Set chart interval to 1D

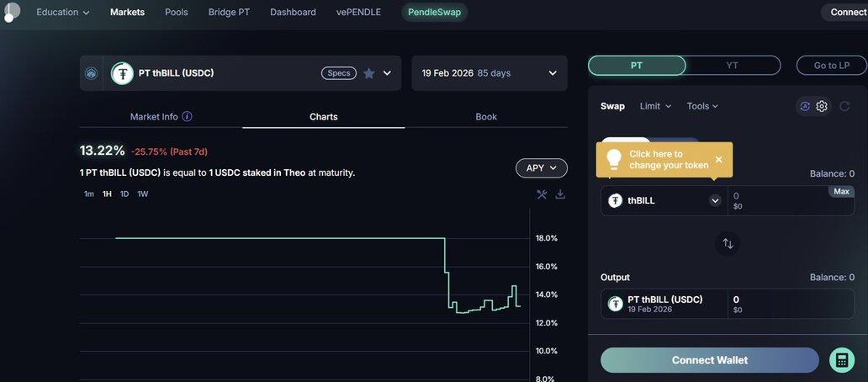124,194
